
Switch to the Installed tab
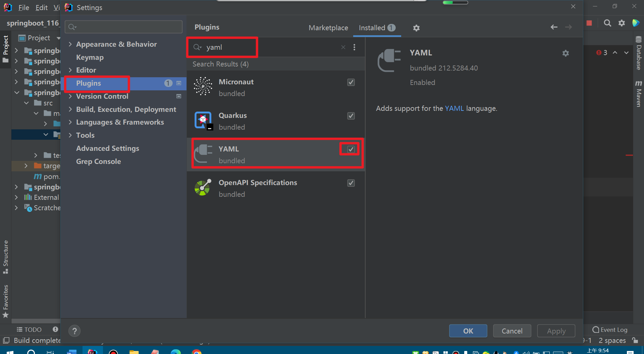pos(377,28)
